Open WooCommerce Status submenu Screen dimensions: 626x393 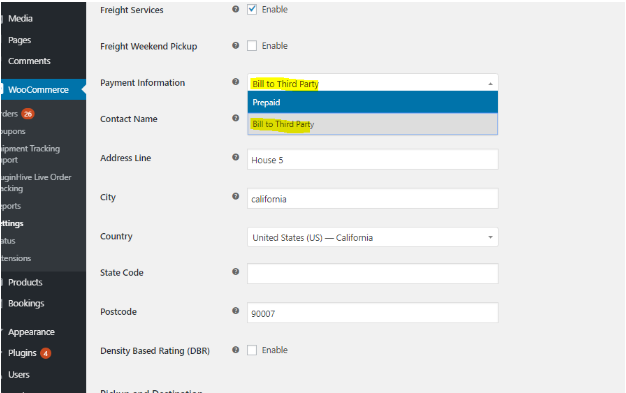8,241
